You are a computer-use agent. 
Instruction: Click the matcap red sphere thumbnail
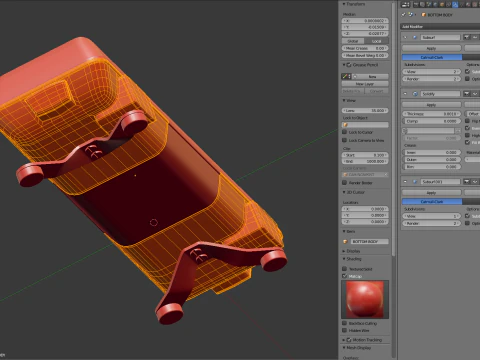[x=365, y=299]
